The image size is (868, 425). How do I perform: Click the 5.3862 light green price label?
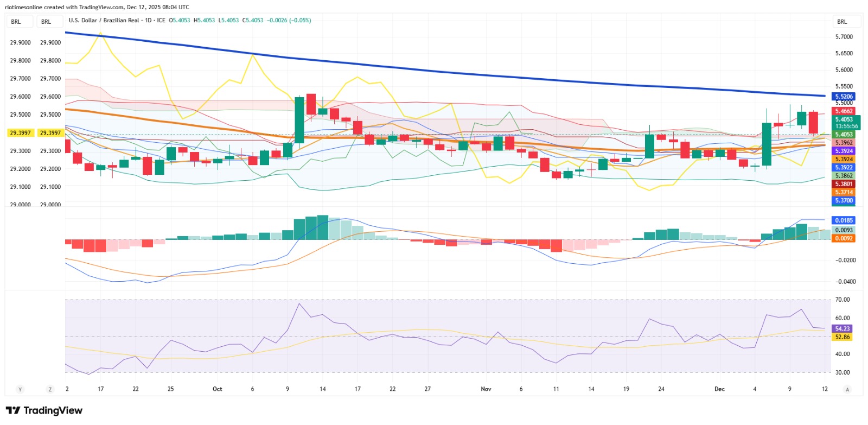(844, 176)
